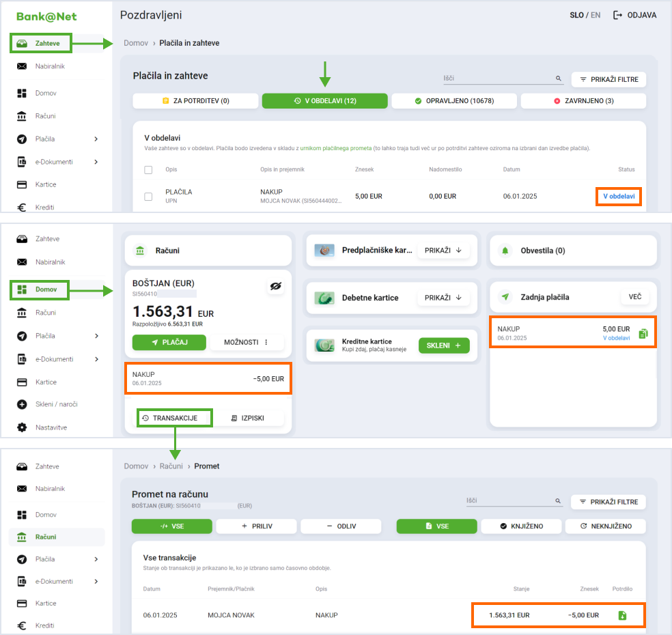
Task: Check the box for the PLAČILA UPN row
Action: [x=148, y=197]
